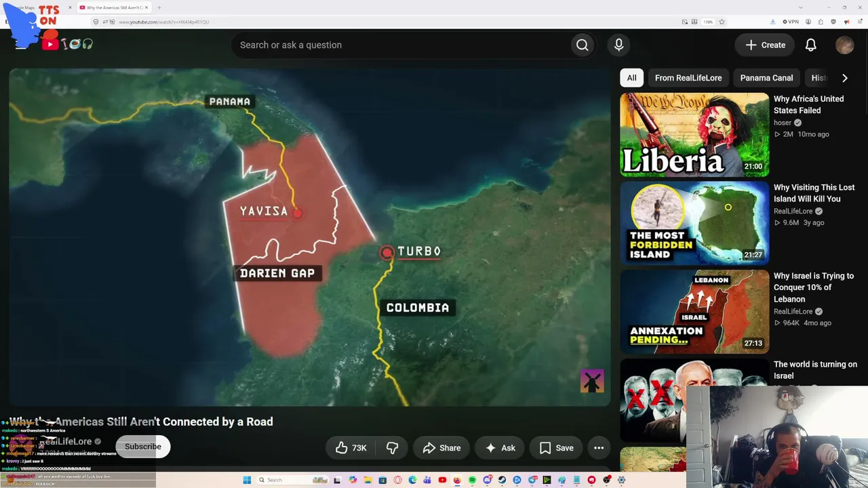
Task: Show the All filter chip
Action: (x=631, y=78)
